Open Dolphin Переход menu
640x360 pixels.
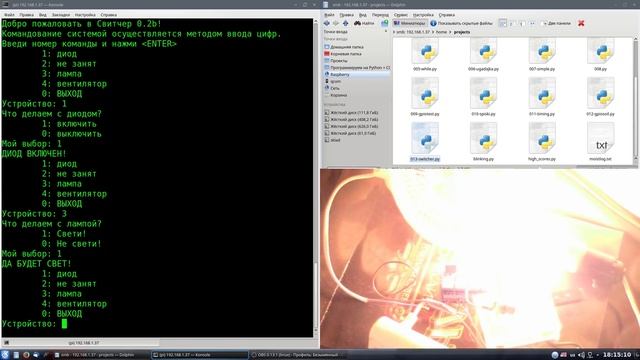coord(380,15)
